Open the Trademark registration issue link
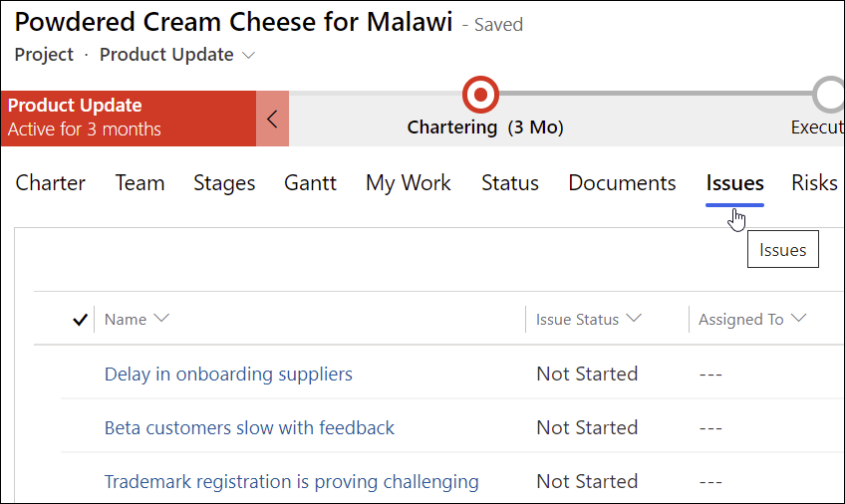Image resolution: width=845 pixels, height=504 pixels. click(291, 482)
